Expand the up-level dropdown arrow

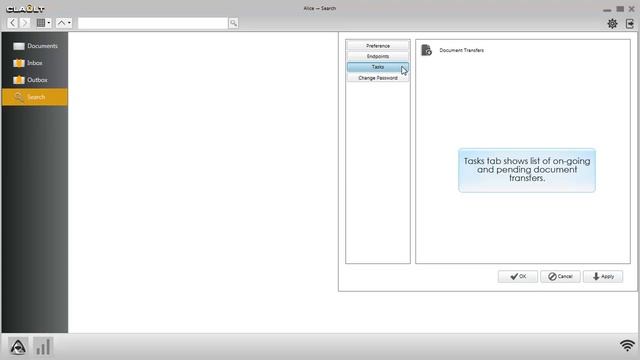coord(69,23)
